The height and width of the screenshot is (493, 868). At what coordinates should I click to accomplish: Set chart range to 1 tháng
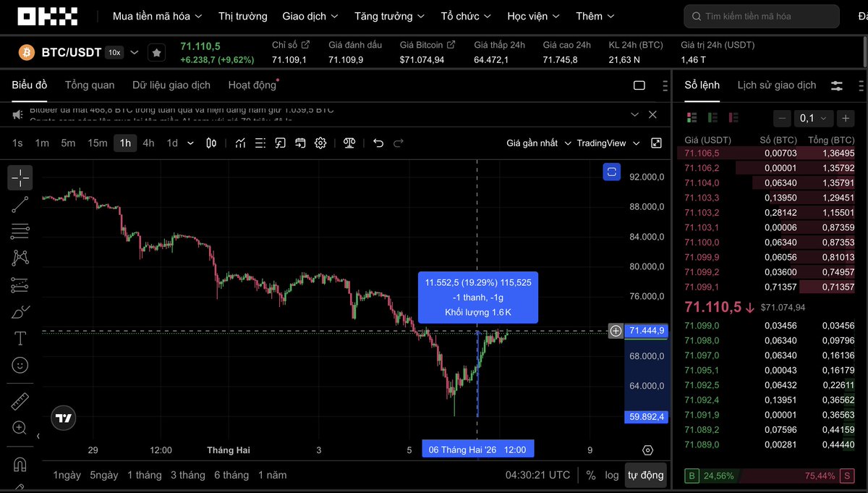click(x=145, y=475)
